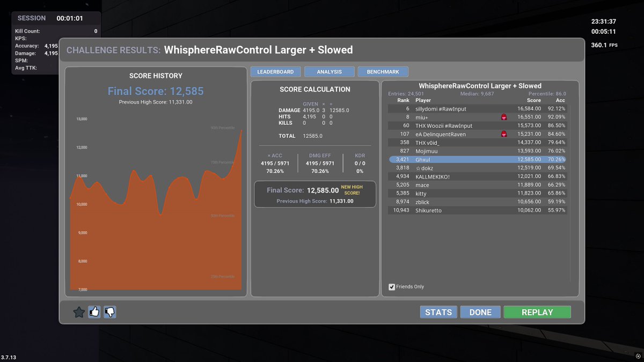Select THX Woozii #RawInput row
Image resolution: width=644 pixels, height=362 pixels.
[x=477, y=125]
